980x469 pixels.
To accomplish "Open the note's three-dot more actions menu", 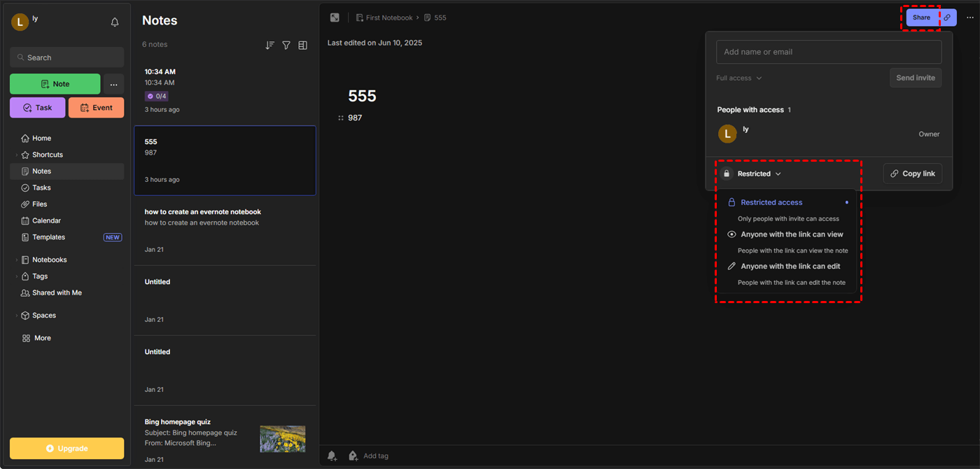I will point(969,17).
